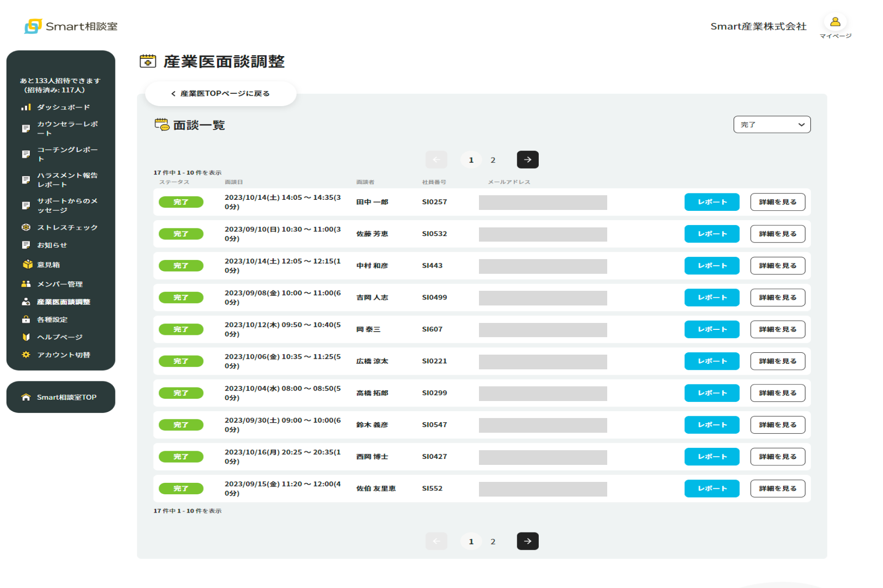Screen dimensions: 883x588
Task: Click the Stress Check icon in sidebar
Action: tap(26, 227)
